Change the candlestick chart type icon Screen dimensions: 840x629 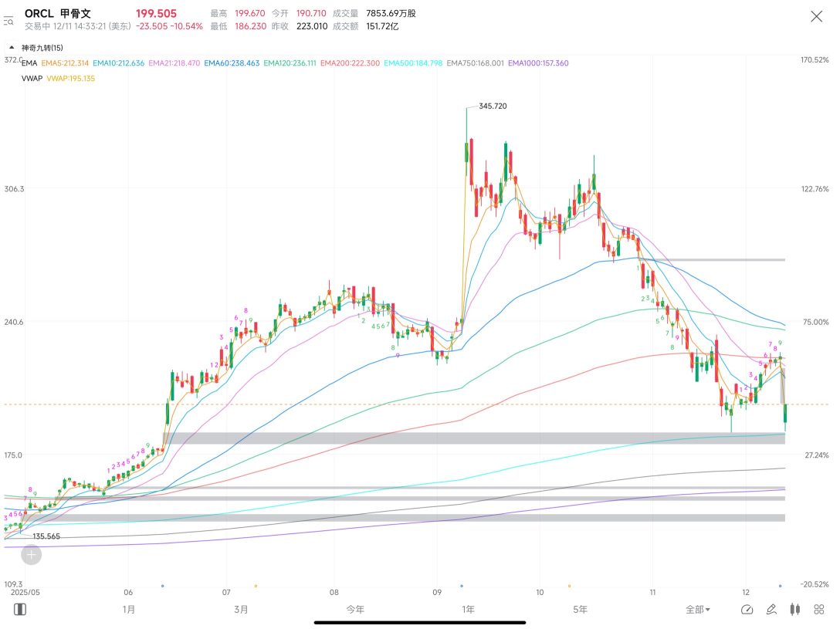[x=795, y=609]
